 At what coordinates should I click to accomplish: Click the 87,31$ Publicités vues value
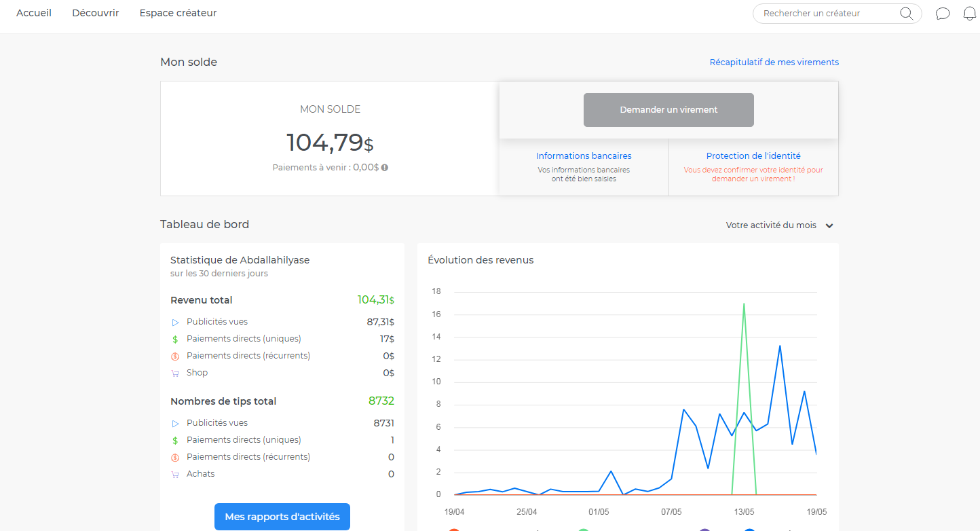pos(380,323)
